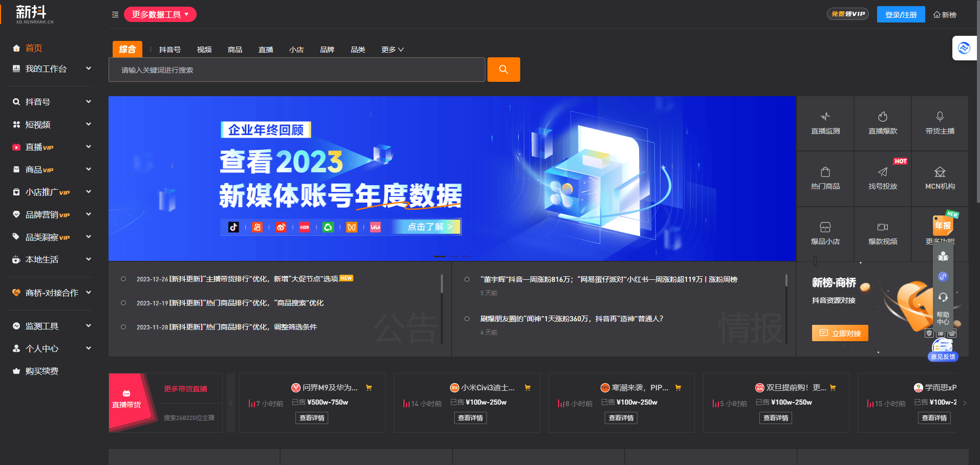Viewport: 980px width, 465px height.
Task: Click inside the keyword search input field
Action: click(x=296, y=70)
